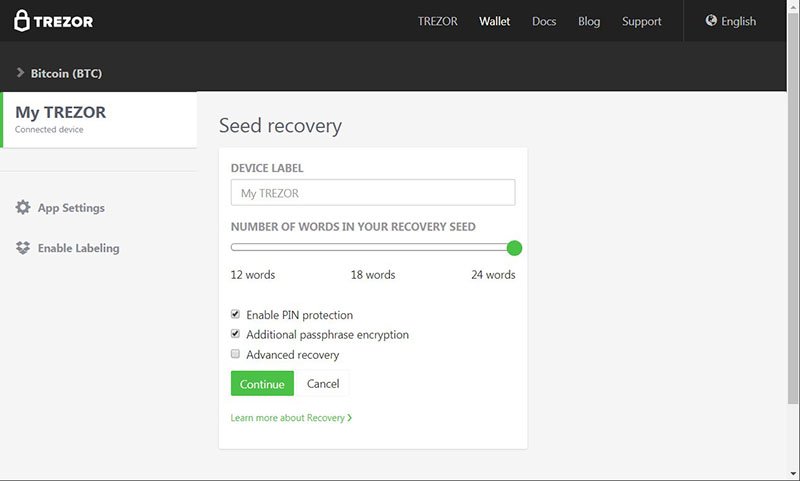Click the App Settings gear icon

click(x=23, y=207)
